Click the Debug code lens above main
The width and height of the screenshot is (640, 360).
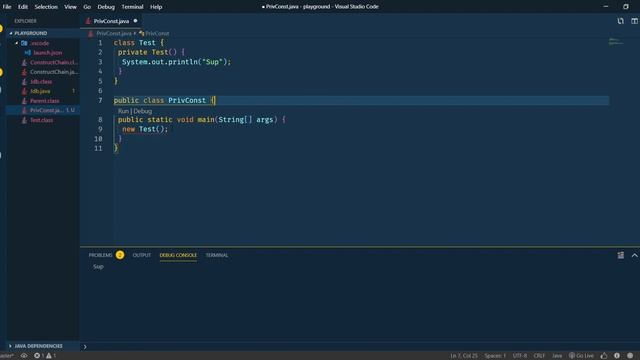(142, 111)
